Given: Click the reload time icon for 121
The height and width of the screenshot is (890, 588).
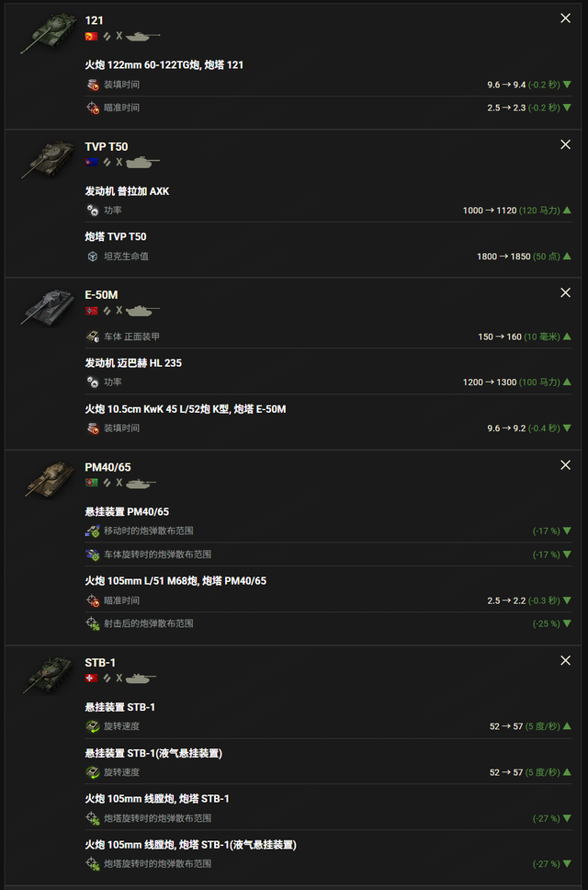Looking at the screenshot, I should click(93, 85).
